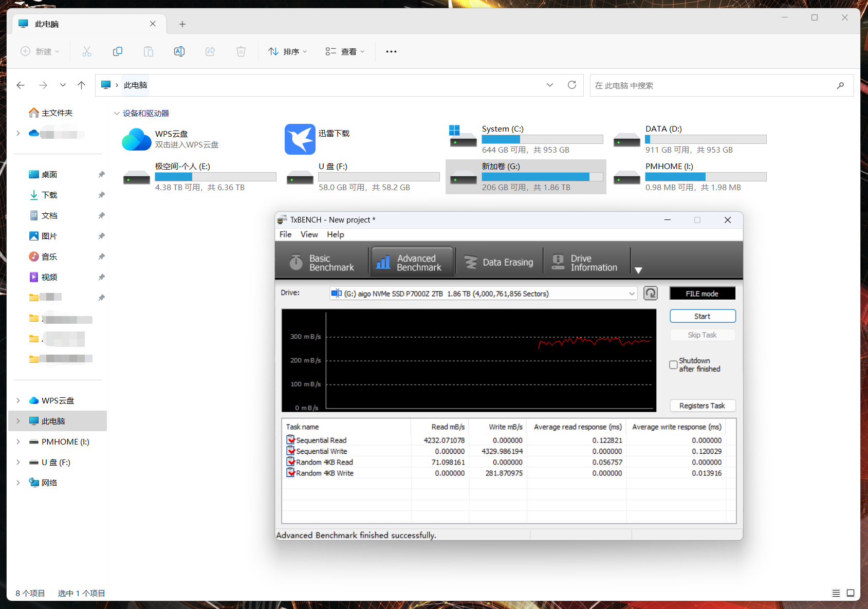Image resolution: width=868 pixels, height=609 pixels.
Task: Open 此电脑 in the sidebar
Action: click(58, 421)
